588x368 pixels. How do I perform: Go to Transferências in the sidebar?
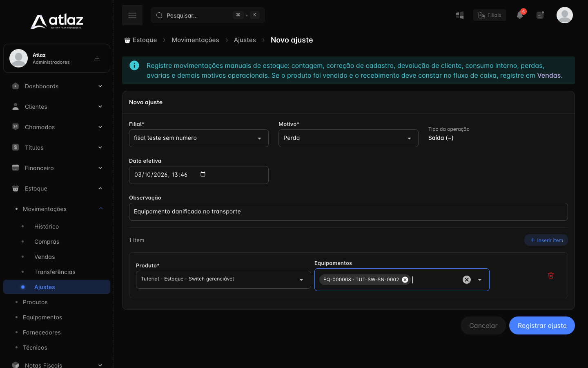(x=55, y=272)
